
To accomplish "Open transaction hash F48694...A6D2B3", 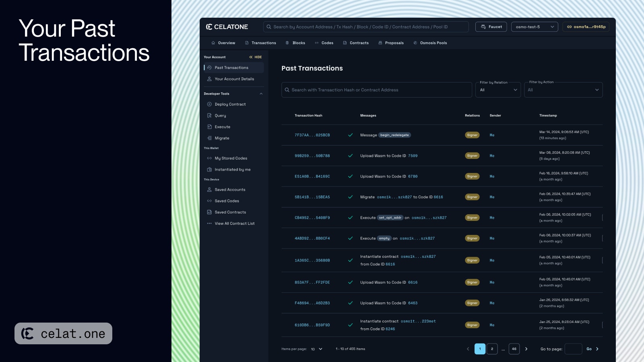I will coord(312,303).
